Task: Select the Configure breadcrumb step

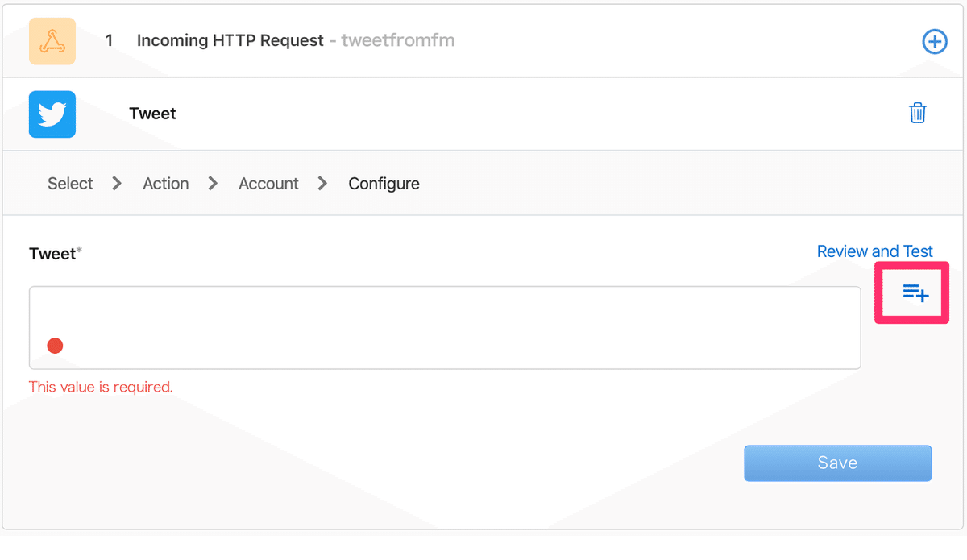Action: 384,184
